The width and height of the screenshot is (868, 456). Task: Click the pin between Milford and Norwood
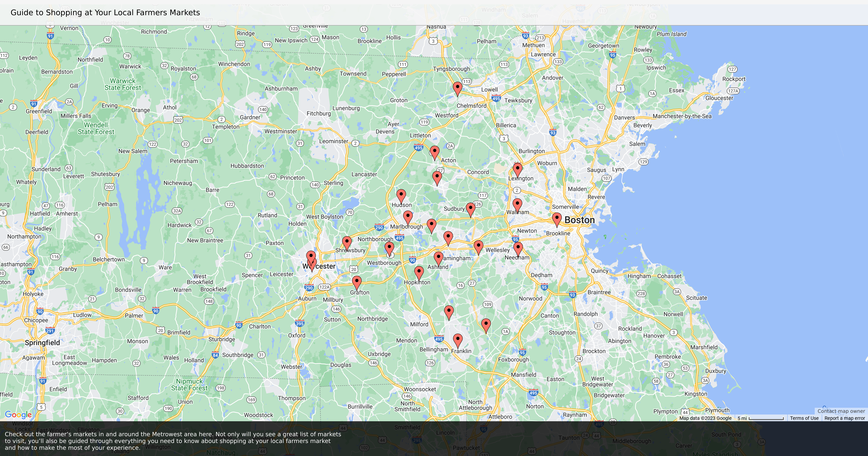coord(449,313)
